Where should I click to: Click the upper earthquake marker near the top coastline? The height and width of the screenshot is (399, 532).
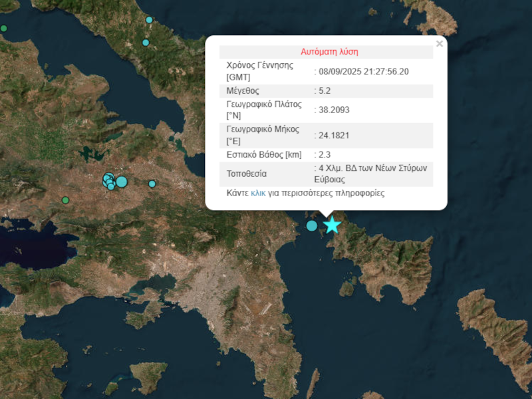(x=149, y=20)
